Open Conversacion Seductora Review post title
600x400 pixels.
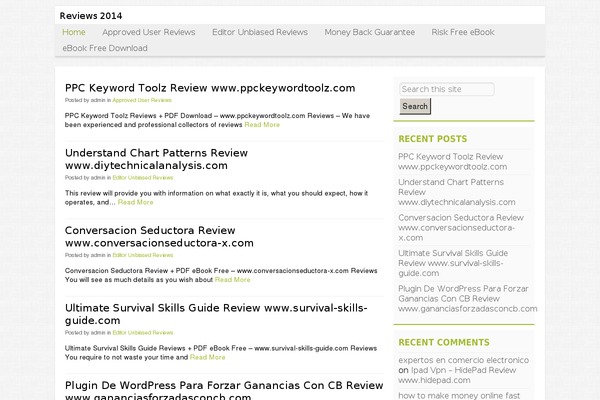(159, 237)
